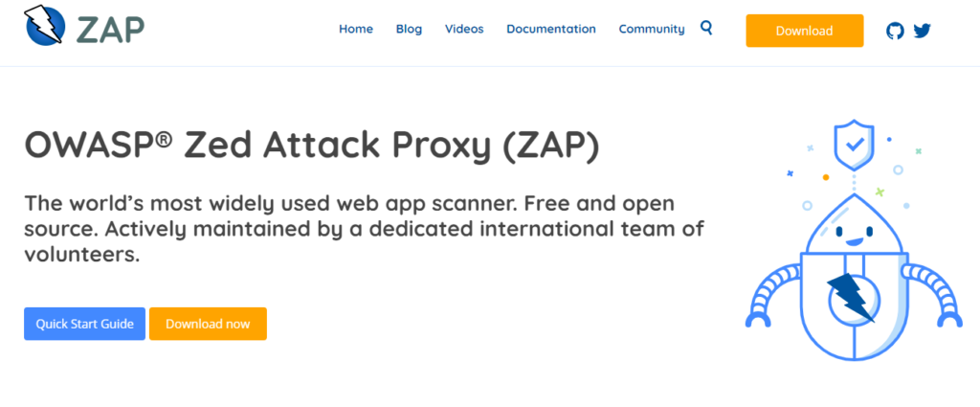Click the ZAP wordmark text in header
Screen dimensions: 980x407
pyautogui.click(x=111, y=29)
